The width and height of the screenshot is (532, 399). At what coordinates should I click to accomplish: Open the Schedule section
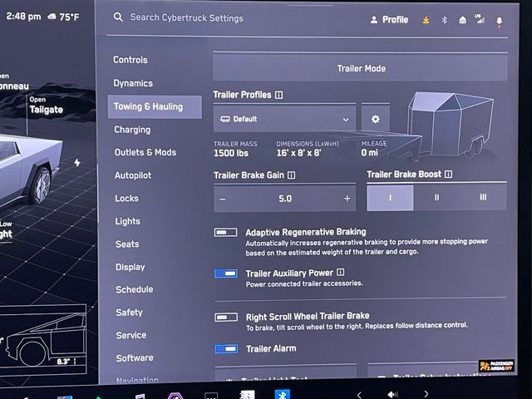click(x=135, y=289)
